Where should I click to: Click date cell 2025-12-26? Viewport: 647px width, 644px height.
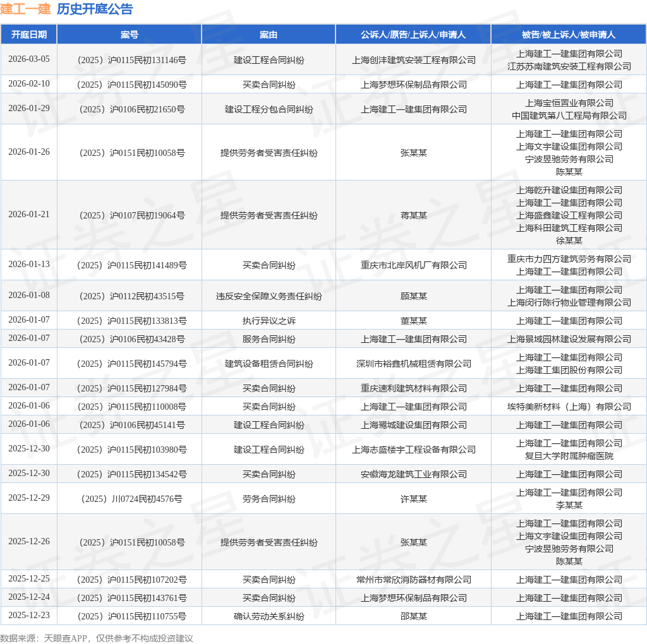29,541
